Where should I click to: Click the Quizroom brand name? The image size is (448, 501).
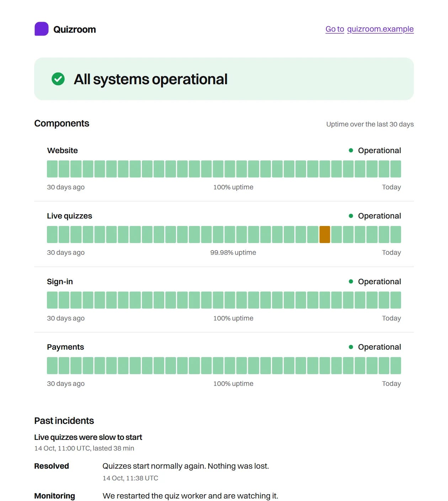[x=75, y=29]
